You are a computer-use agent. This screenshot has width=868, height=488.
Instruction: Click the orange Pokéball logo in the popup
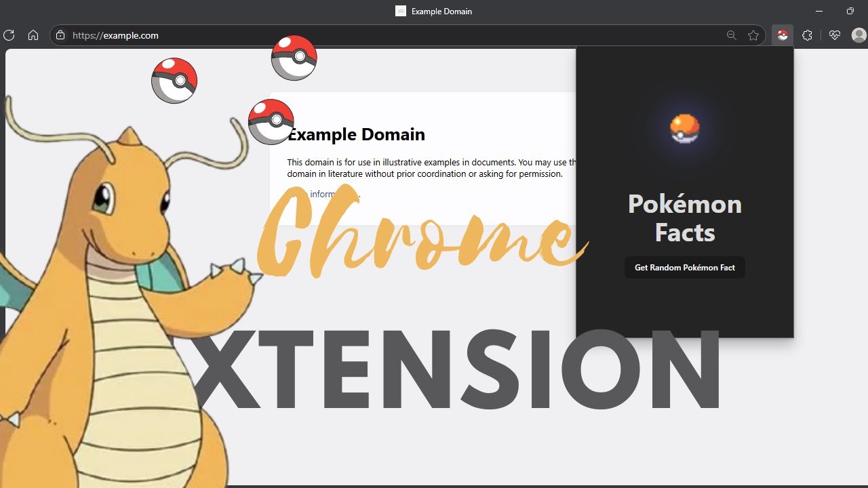pos(685,129)
